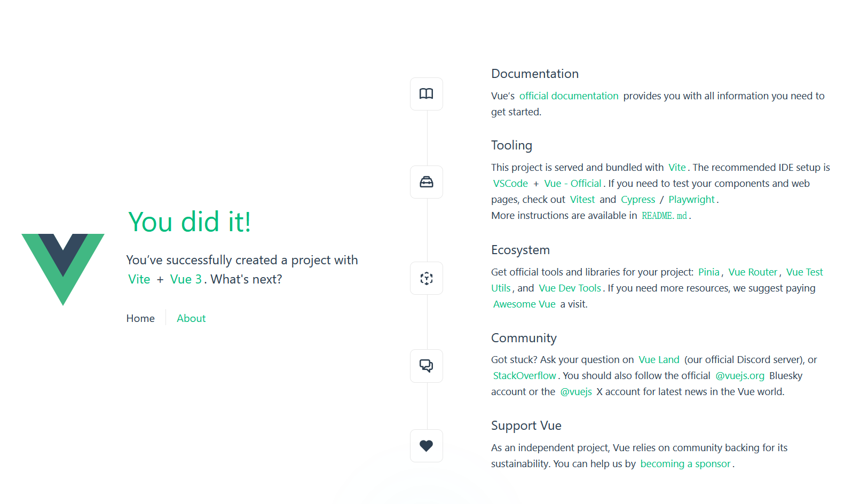Go to the Vue Router link
The image size is (860, 504).
pos(753,272)
